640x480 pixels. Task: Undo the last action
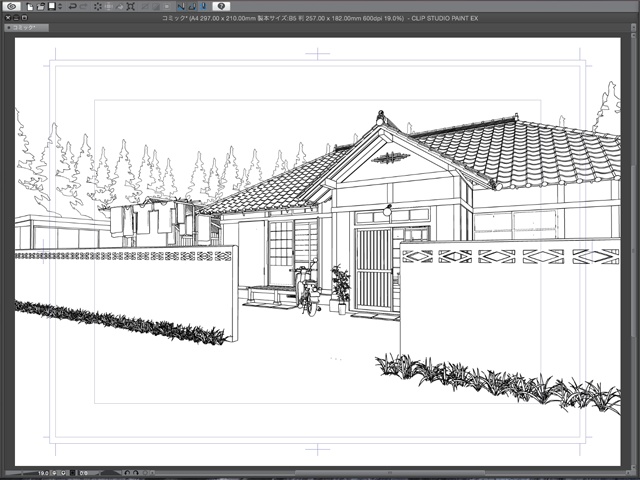pos(73,7)
